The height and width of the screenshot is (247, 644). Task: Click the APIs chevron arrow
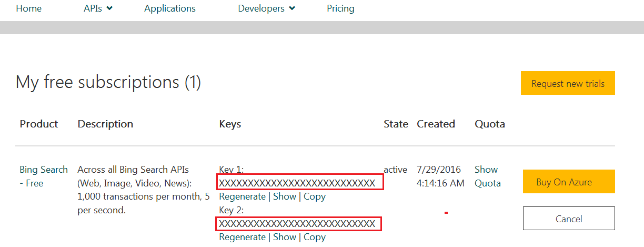click(109, 8)
